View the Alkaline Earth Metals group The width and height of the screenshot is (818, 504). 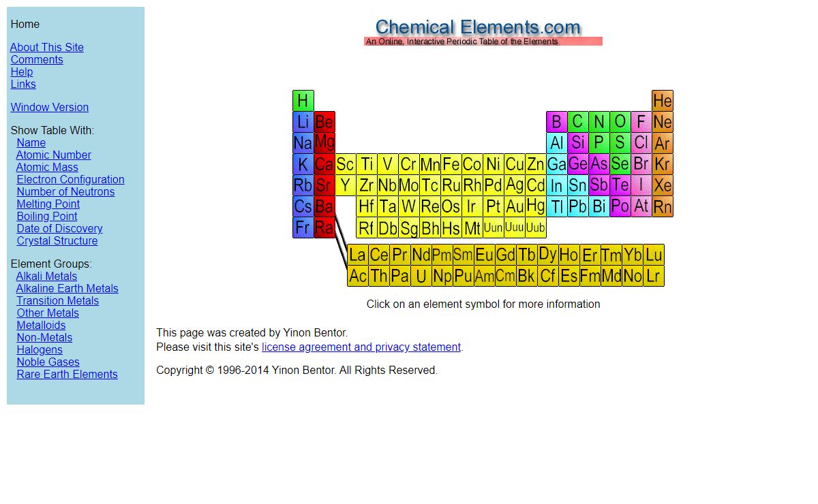coord(67,289)
